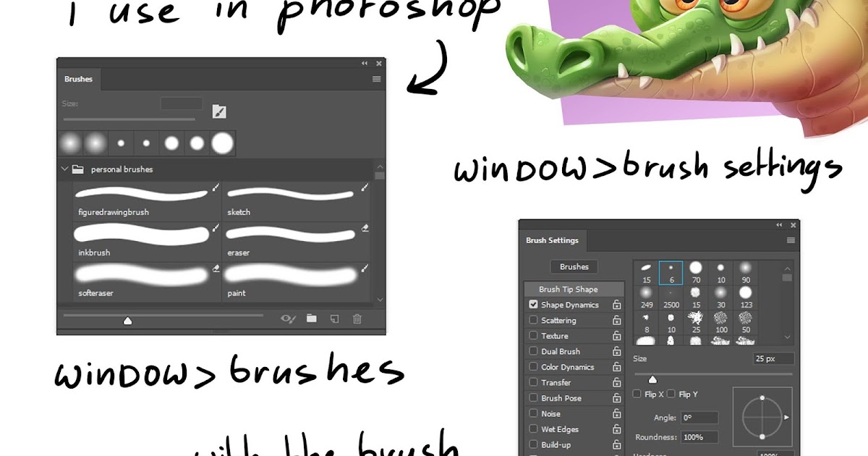Collapse the Brush Settings panel to icons
The image size is (868, 456).
(x=779, y=224)
